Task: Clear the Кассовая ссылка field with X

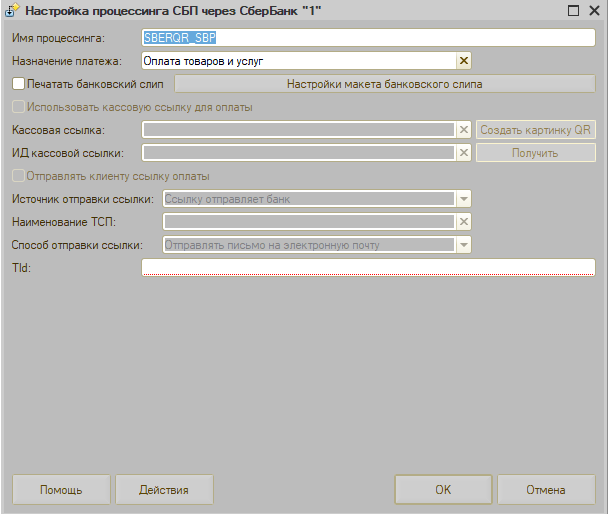Action: tap(463, 130)
